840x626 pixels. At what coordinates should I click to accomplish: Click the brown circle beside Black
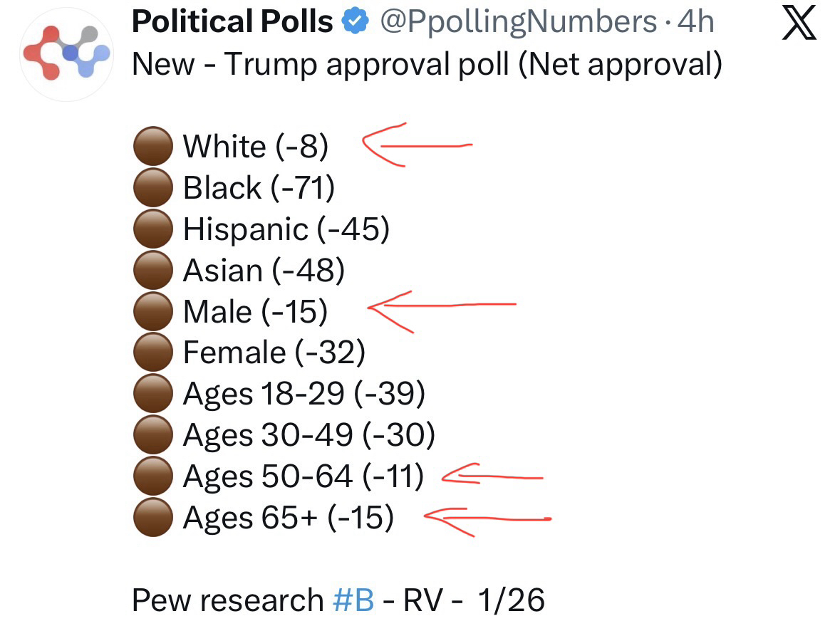coord(153,188)
